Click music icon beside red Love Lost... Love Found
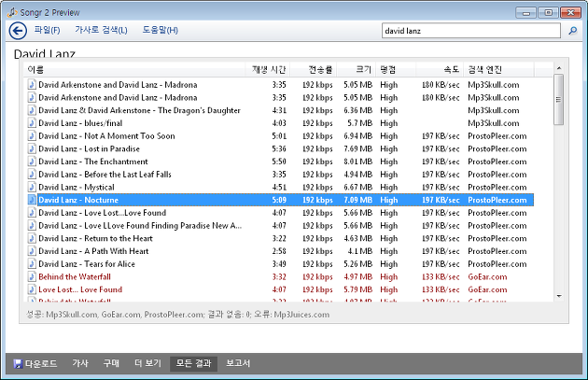588x380 pixels. point(32,289)
